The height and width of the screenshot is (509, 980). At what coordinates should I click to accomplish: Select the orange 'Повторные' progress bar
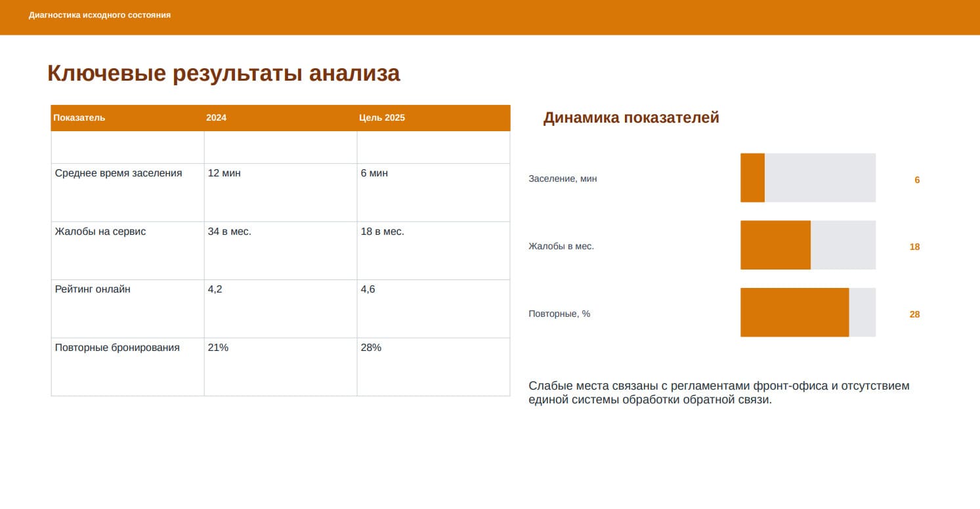[795, 312]
